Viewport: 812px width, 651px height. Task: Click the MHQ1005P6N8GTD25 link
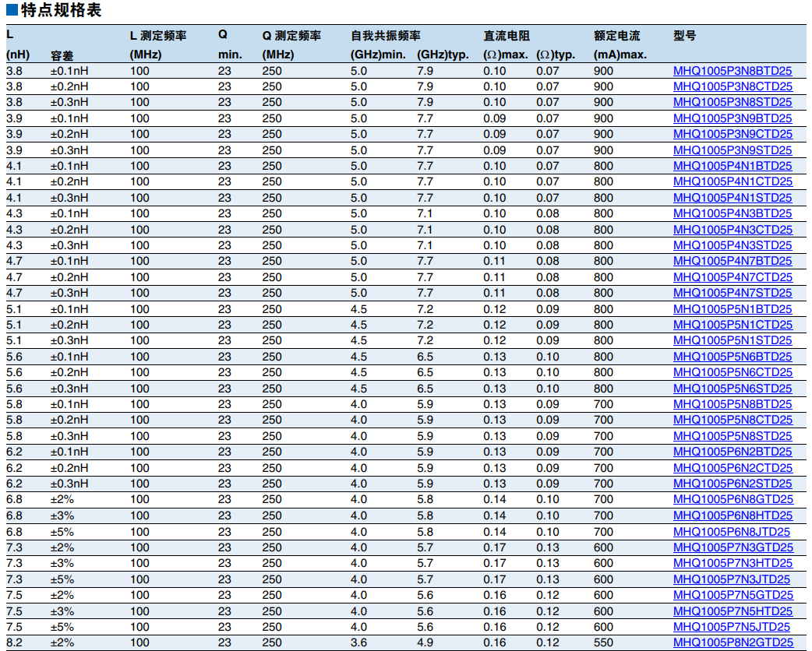pyautogui.click(x=733, y=499)
